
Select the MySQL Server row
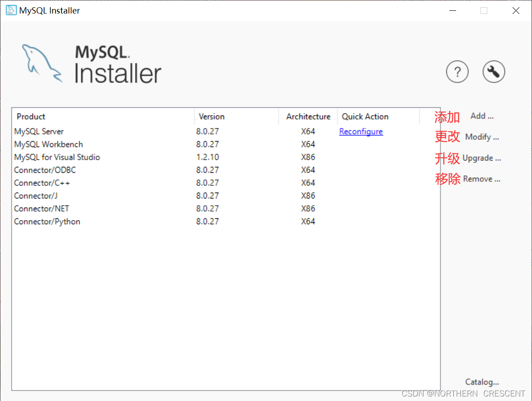(226, 132)
